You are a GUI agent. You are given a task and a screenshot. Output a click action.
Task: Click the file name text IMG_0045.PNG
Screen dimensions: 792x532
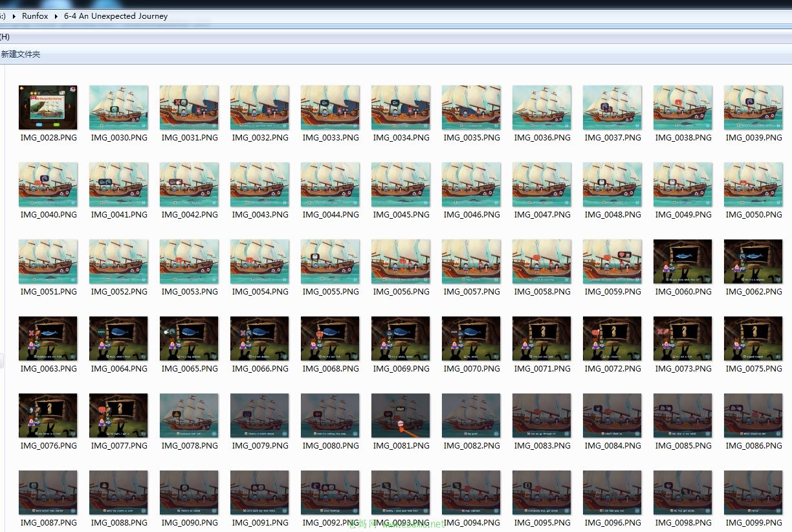coord(401,215)
